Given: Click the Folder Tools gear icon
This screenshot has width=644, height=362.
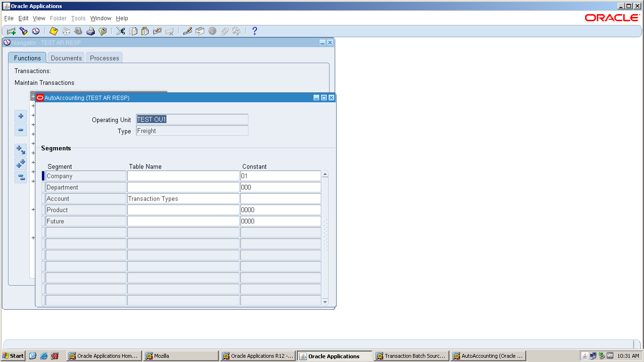Looking at the screenshot, I should click(236, 31).
